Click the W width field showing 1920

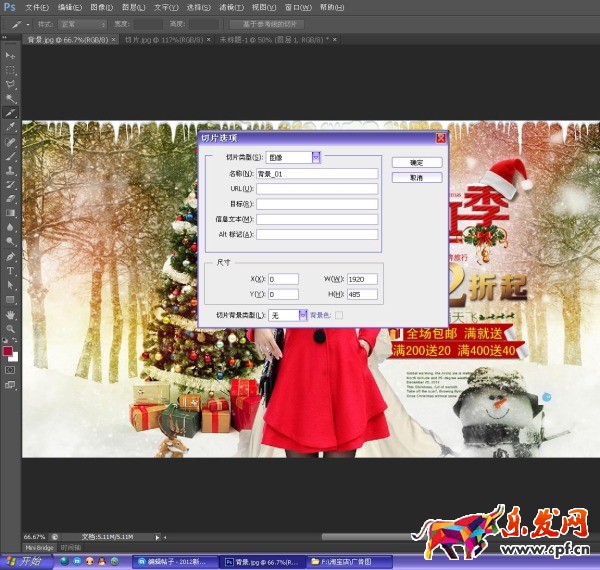362,279
